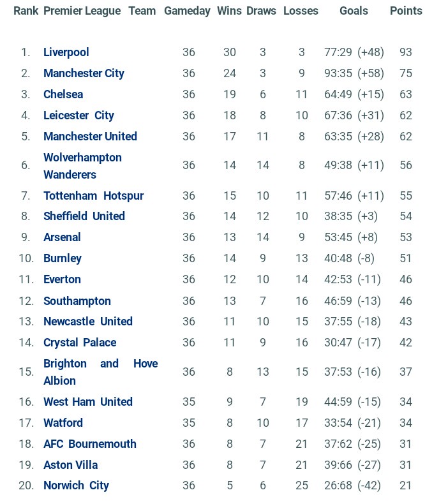
Task: Click the Goals column header
Action: (x=354, y=11)
